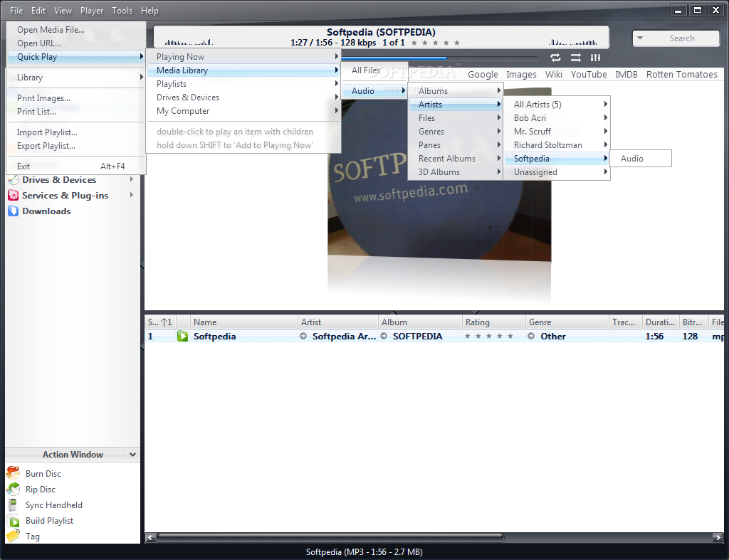Viewport: 729px width, 560px height.
Task: Click the Rip Disc icon
Action: point(14,489)
